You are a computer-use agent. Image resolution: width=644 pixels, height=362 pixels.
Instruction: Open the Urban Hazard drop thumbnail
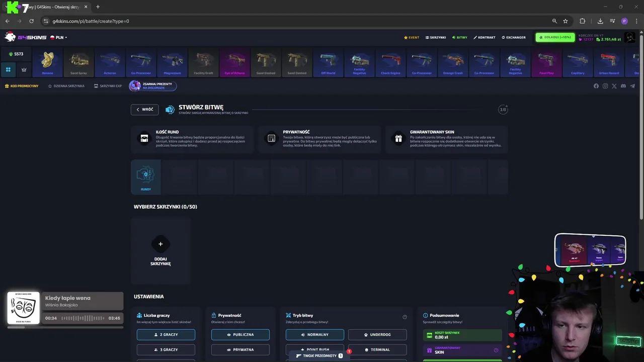(609, 62)
